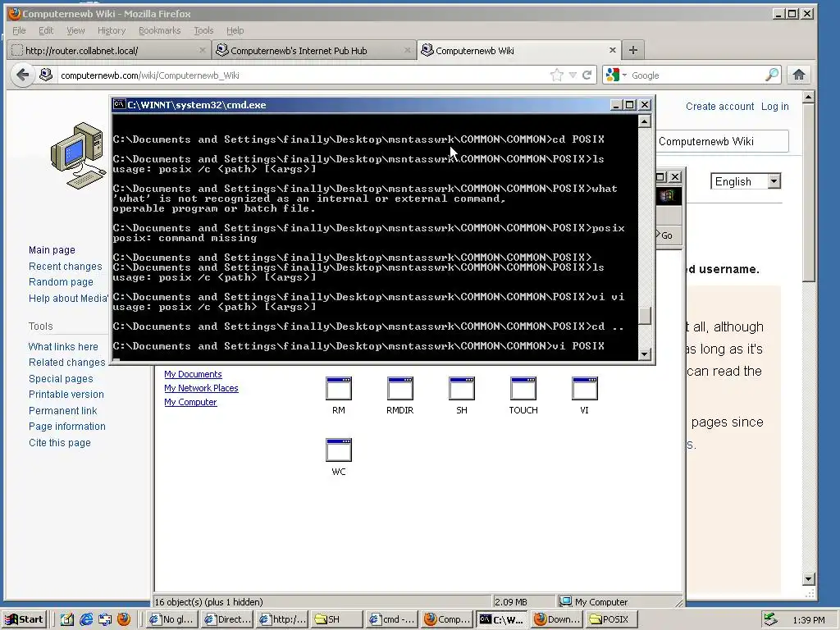This screenshot has width=840, height=630.
Task: Click the Firefox address bar
Action: point(303,75)
